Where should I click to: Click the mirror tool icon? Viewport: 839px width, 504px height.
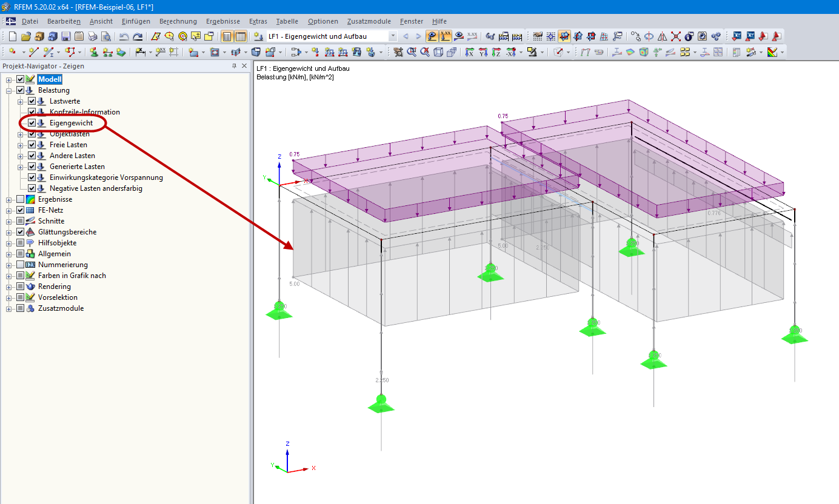(662, 36)
